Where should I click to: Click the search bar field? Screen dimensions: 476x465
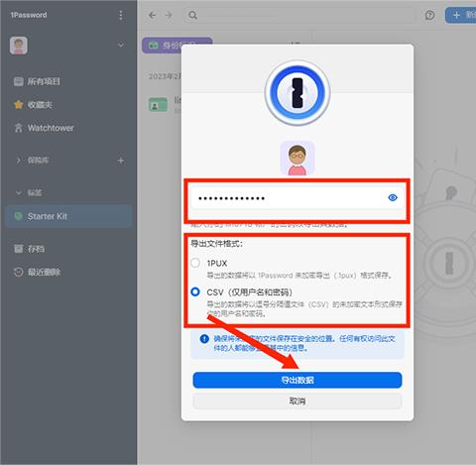click(299, 15)
